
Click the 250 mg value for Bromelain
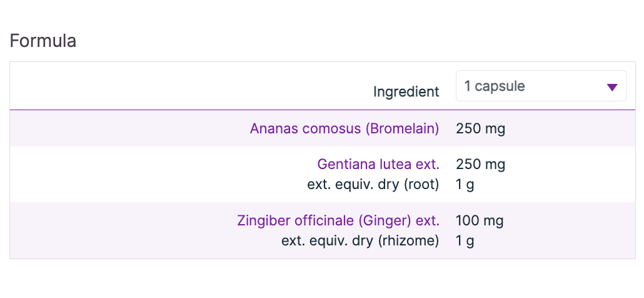pyautogui.click(x=480, y=129)
